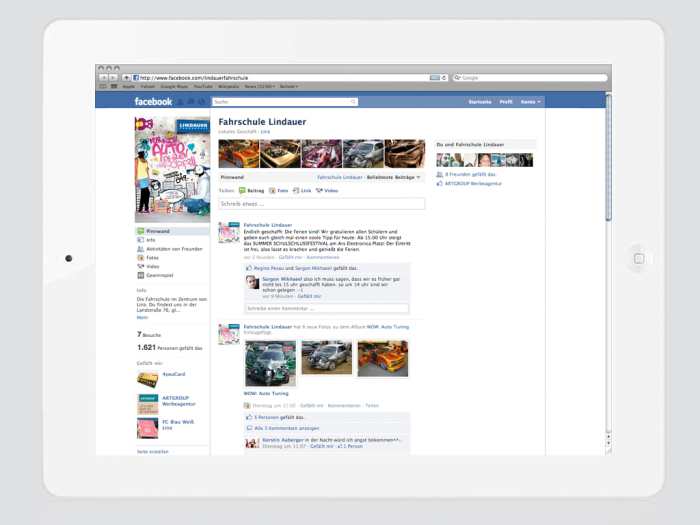Open the ARTGROUP Werbeagentur page in left sidebar
Image resolution: width=700 pixels, height=525 pixels.
click(x=179, y=401)
